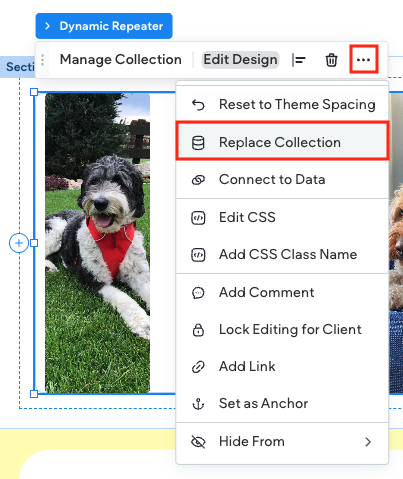Click the Edit Design button

click(240, 60)
